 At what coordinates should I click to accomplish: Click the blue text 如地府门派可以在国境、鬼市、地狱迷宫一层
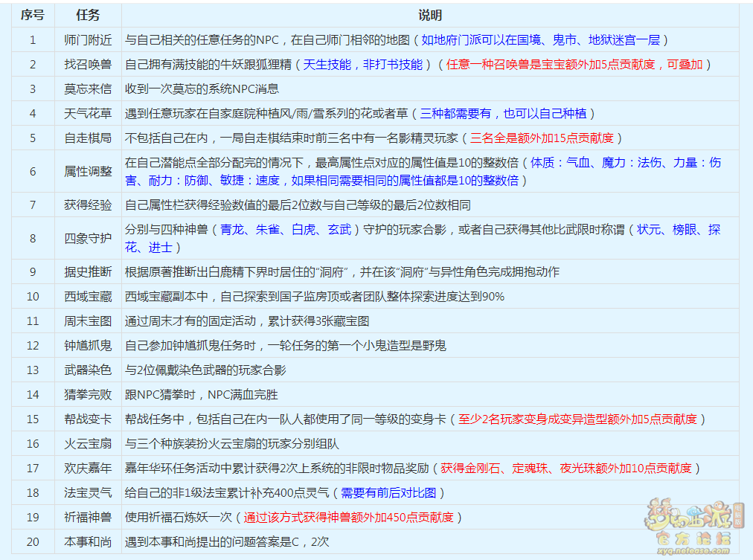coord(541,40)
